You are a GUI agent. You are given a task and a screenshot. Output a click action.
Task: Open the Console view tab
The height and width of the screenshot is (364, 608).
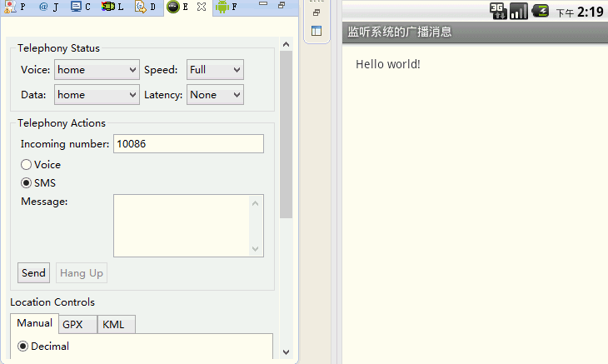click(x=81, y=7)
